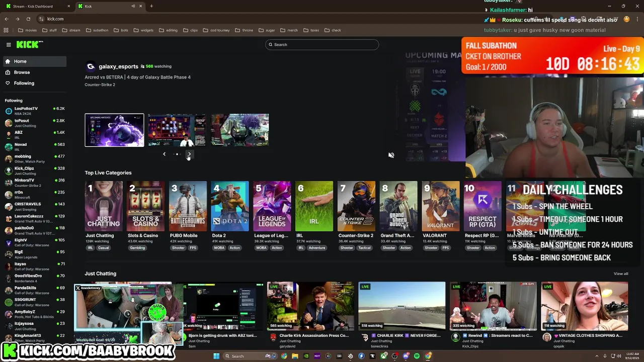Screen dimensions: 644x362
Task: Open VINTAGE CLOTHES SHOPPING stream thumbnail
Action: coord(584,306)
